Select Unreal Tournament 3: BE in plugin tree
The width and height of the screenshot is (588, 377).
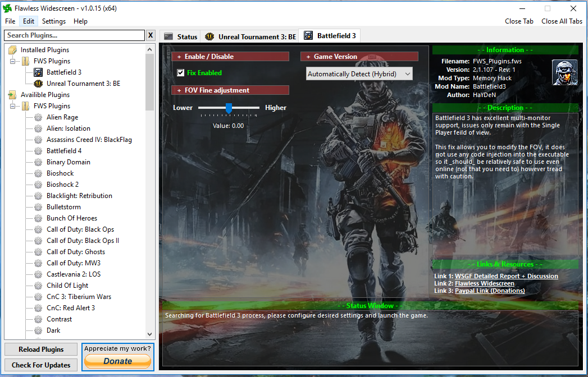click(x=83, y=84)
